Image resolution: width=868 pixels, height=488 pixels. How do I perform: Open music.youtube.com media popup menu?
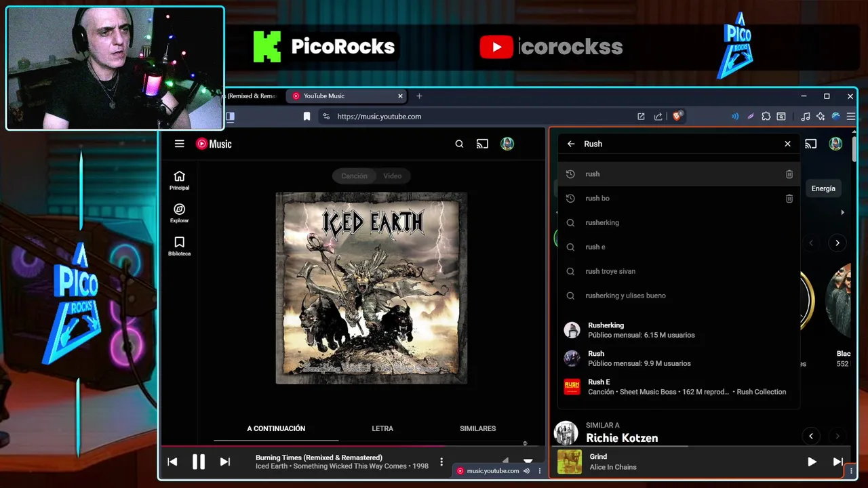point(540,471)
